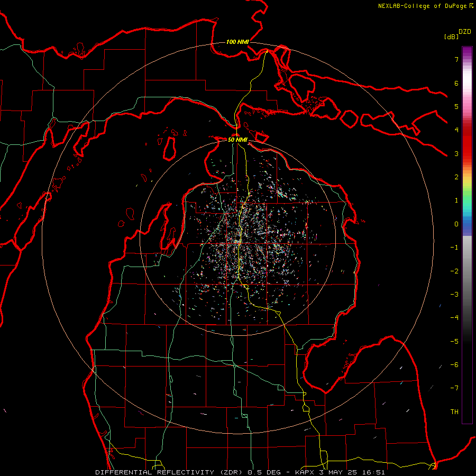This screenshot has width=476, height=476.
Task: Click the 0 dB value on the scale
Action: point(456,224)
